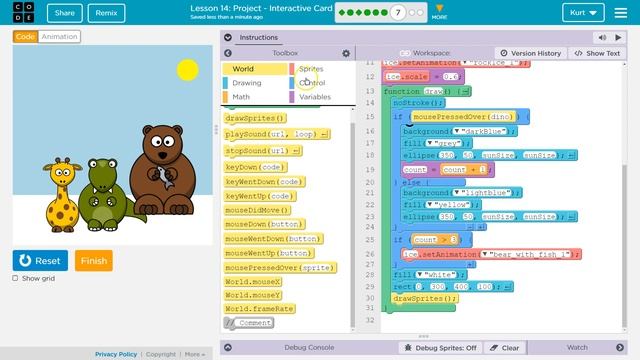Collapse the Debug Console chevron
The image size is (640, 360).
click(x=228, y=347)
